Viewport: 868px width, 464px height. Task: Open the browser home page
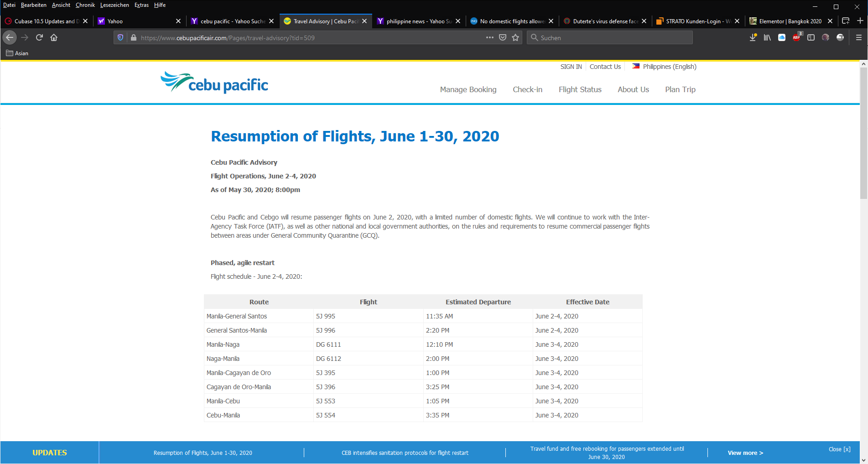click(54, 37)
